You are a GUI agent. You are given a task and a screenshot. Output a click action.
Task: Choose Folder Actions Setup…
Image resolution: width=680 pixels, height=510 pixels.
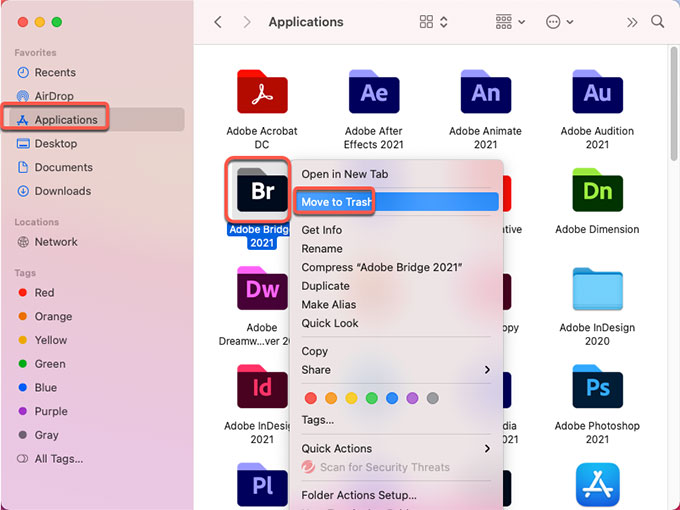pos(359,495)
